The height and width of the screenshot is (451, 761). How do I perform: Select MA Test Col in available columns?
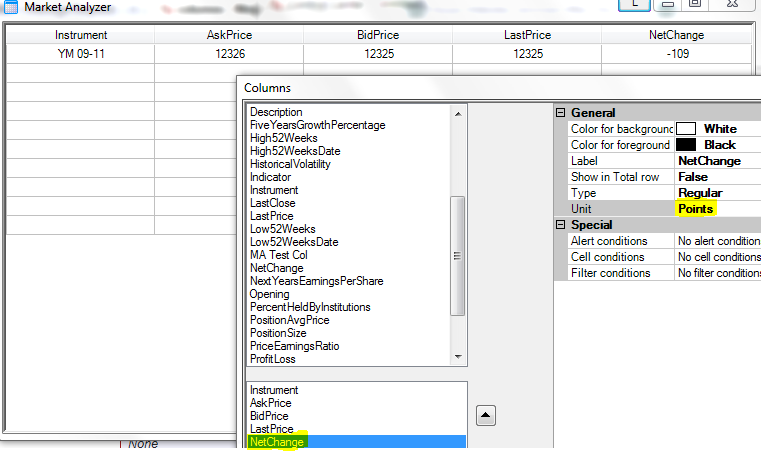click(279, 255)
